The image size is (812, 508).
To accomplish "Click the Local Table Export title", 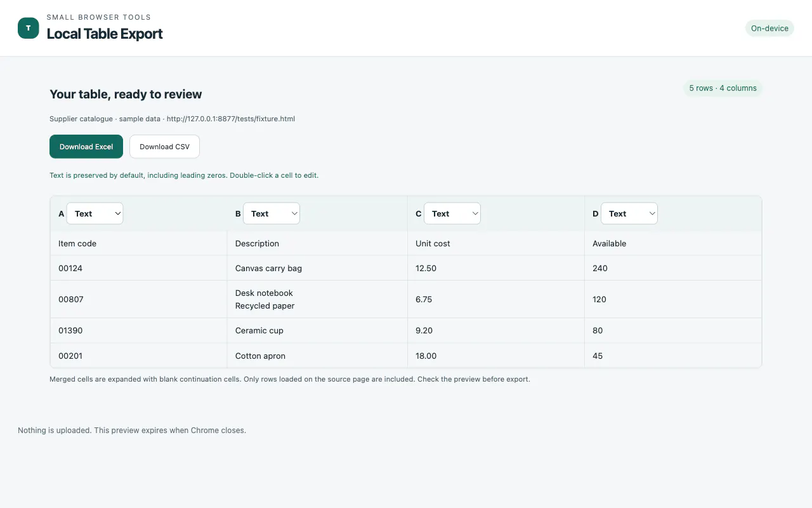I will point(105,34).
